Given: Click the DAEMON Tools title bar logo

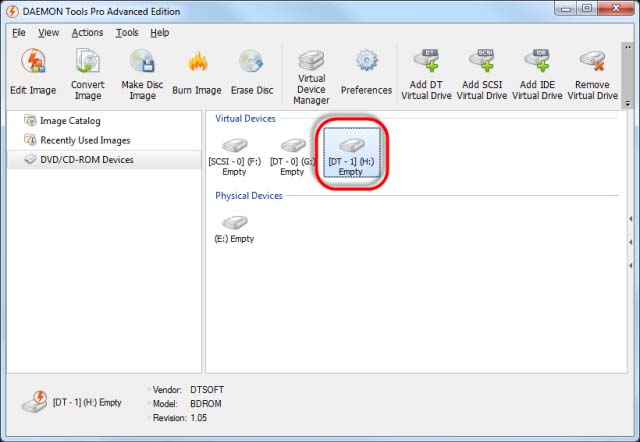Looking at the screenshot, I should click(x=12, y=11).
